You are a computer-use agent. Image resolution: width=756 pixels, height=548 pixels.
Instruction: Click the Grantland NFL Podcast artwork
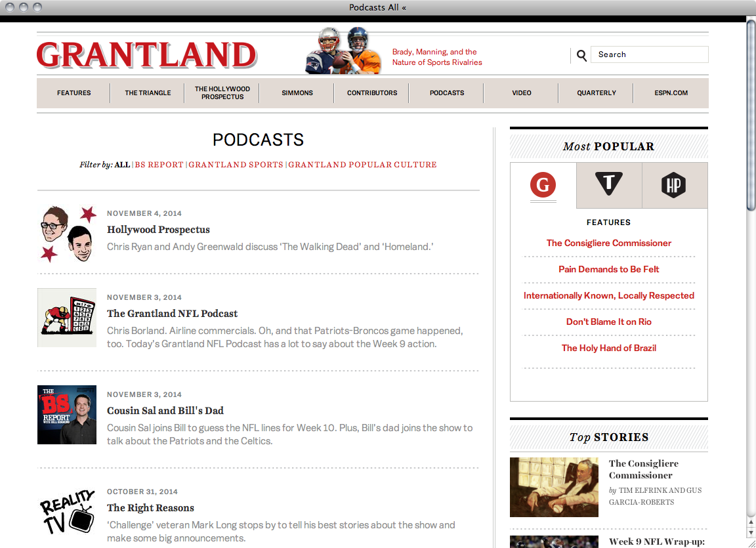67,318
